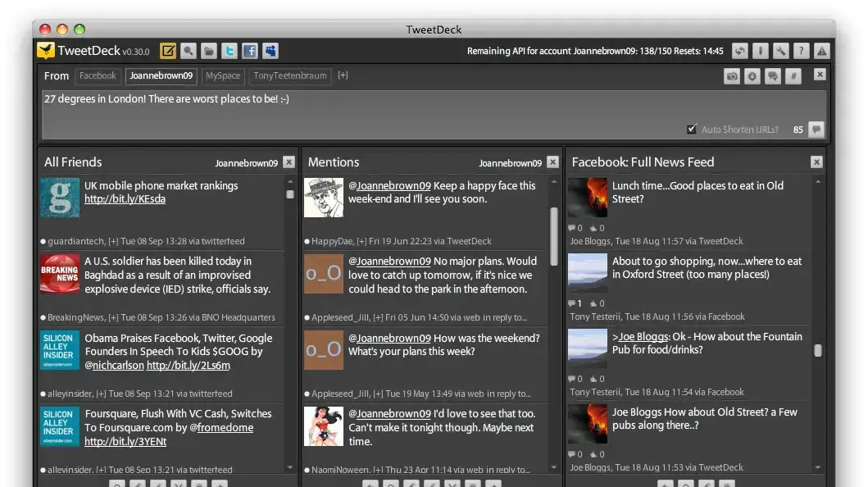This screenshot has width=868, height=487.
Task: Click the >Joe Bloggs link in Facebook feed
Action: click(640, 336)
